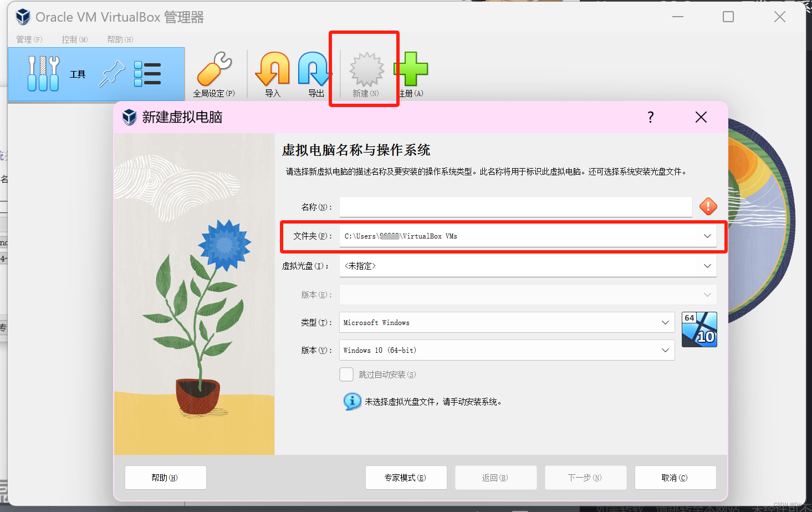Click the New (新建) virtual machine icon
Image resolution: width=812 pixels, height=512 pixels.
(366, 69)
